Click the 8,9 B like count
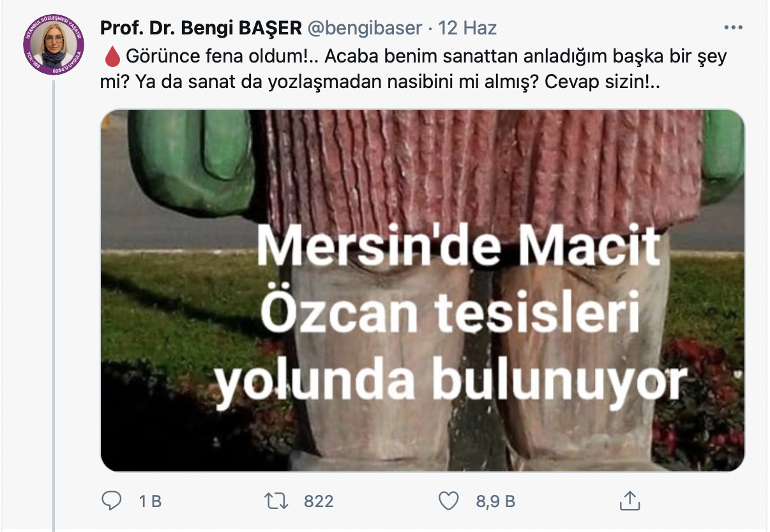Screen dimensions: 770x532 495,502
